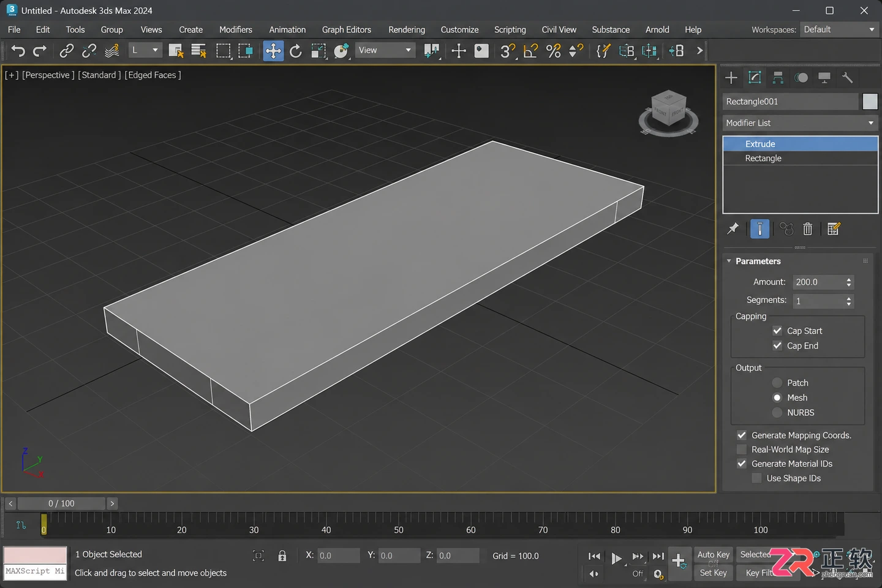Select the Rectangle base object in stack
Image resolution: width=882 pixels, height=588 pixels.
[x=801, y=159]
